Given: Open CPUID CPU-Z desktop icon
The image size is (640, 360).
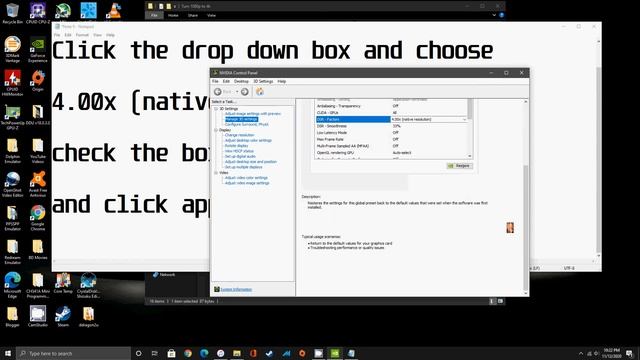Looking at the screenshot, I should click(38, 13).
